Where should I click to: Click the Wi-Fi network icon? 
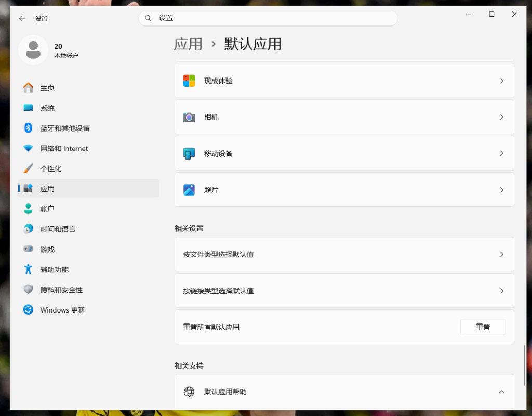28,148
